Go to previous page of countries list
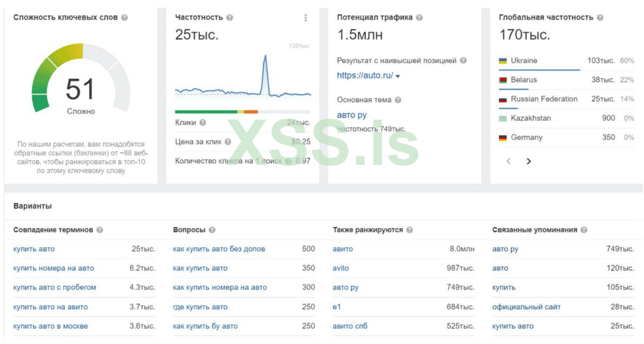Image resolution: width=644 pixels, height=344 pixels. coord(509,161)
